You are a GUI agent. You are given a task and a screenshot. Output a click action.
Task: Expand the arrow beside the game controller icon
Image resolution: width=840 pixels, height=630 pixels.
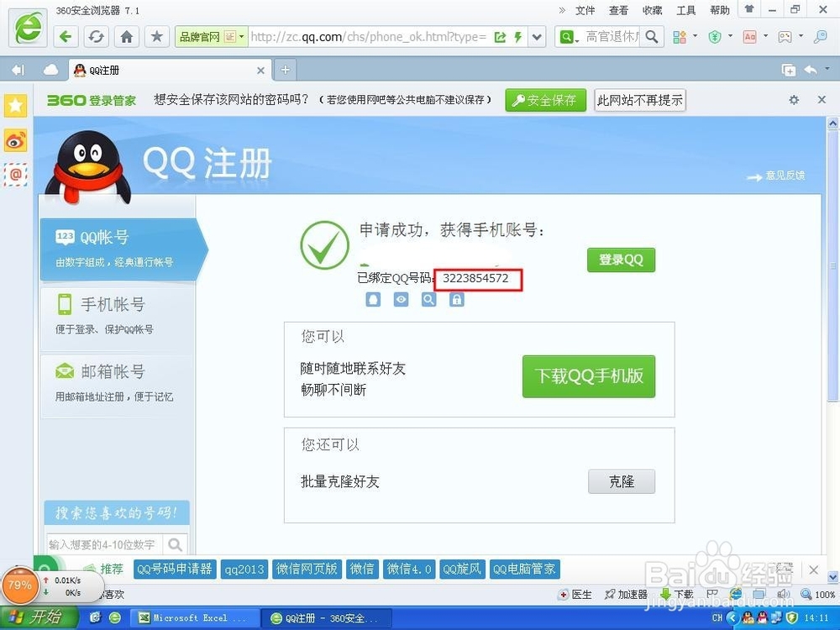pyautogui.click(x=801, y=36)
